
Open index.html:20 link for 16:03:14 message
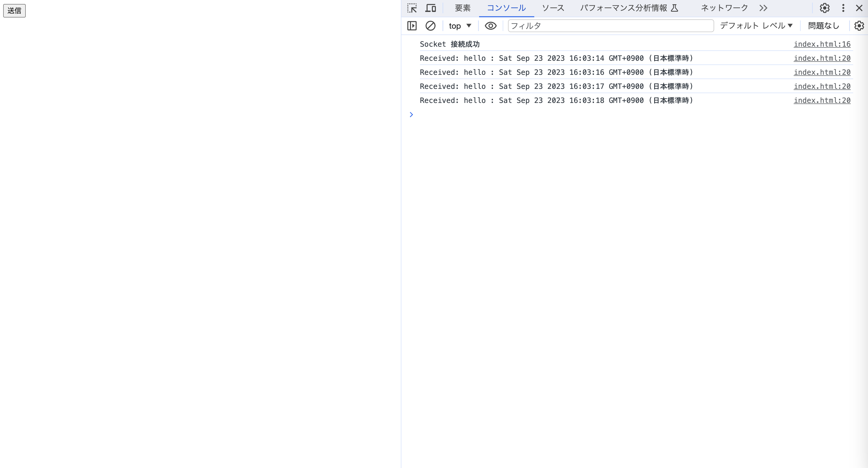click(x=822, y=58)
